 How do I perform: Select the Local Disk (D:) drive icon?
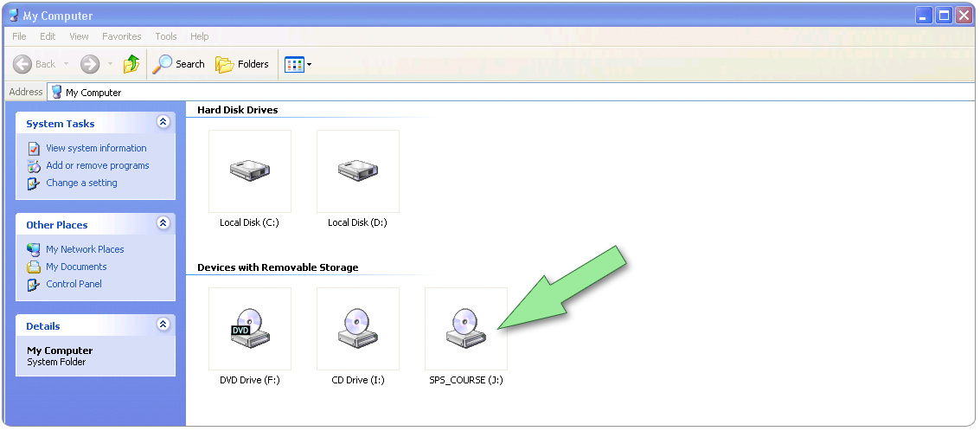tap(357, 170)
